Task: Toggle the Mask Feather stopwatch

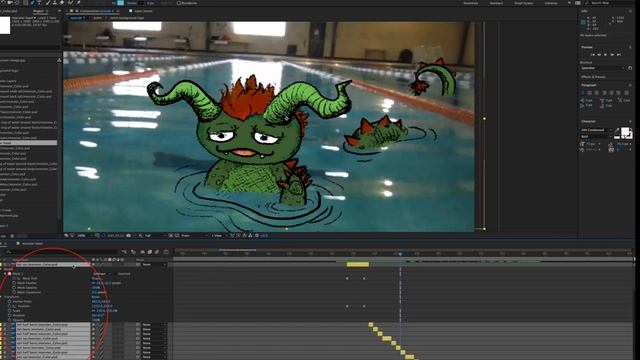Action: click(x=14, y=283)
